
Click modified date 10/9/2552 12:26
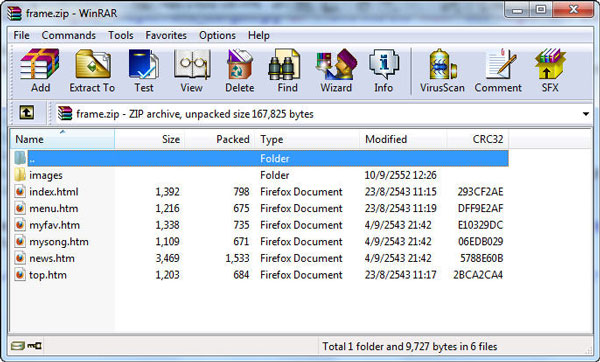click(400, 175)
